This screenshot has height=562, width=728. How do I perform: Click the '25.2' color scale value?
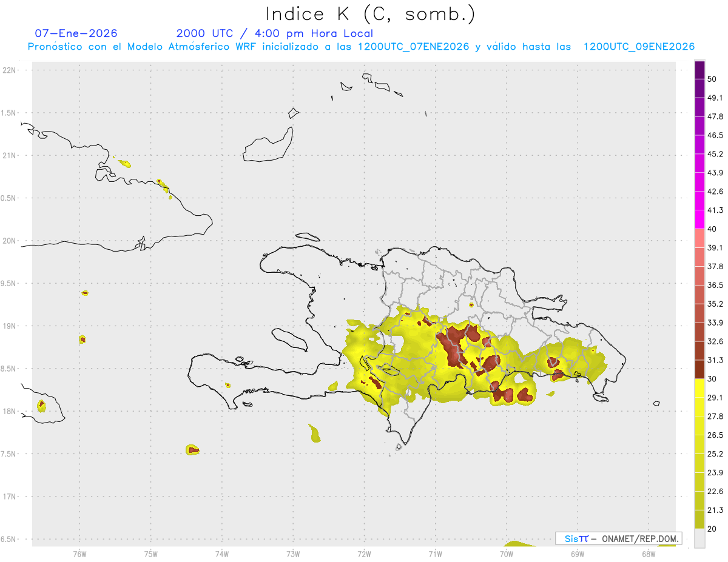click(715, 454)
